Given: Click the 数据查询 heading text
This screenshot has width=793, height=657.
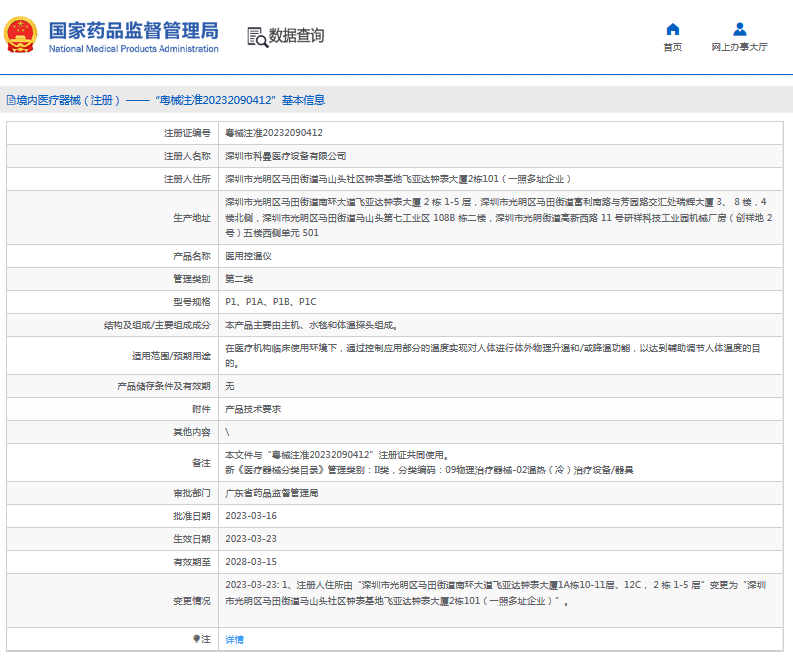Looking at the screenshot, I should click(296, 35).
